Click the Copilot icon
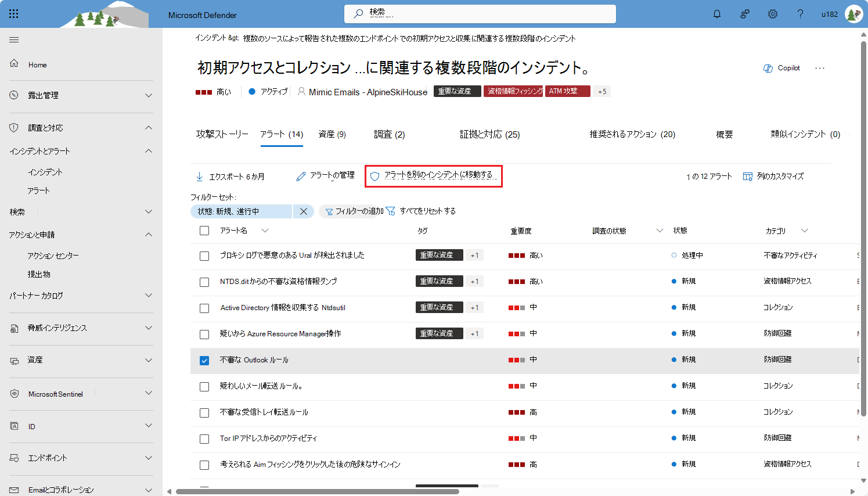Image resolution: width=868 pixels, height=496 pixels. pos(768,68)
